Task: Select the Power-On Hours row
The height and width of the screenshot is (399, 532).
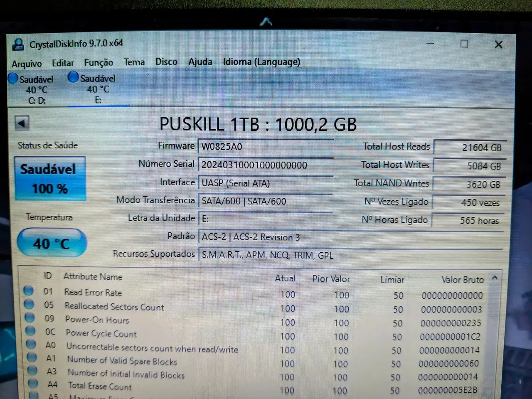Action: pos(254,321)
